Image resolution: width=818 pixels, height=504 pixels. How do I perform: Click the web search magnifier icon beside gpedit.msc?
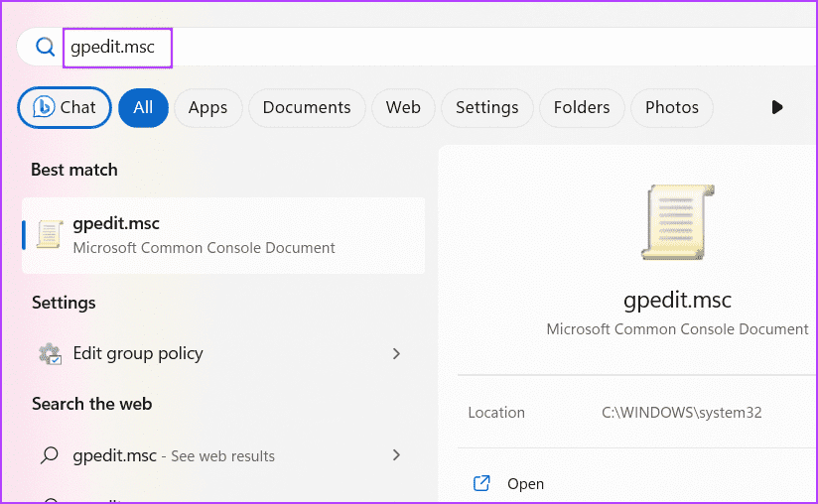(50, 455)
